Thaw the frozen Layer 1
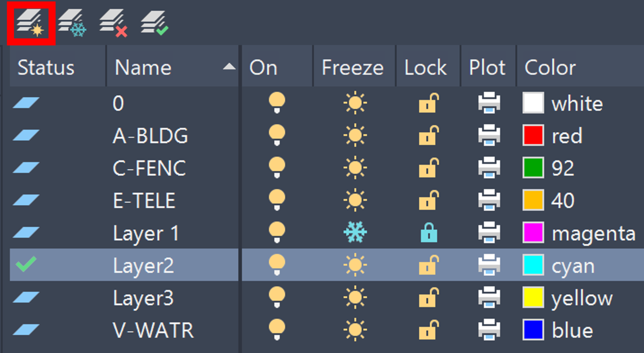The width and height of the screenshot is (644, 353). 354,232
